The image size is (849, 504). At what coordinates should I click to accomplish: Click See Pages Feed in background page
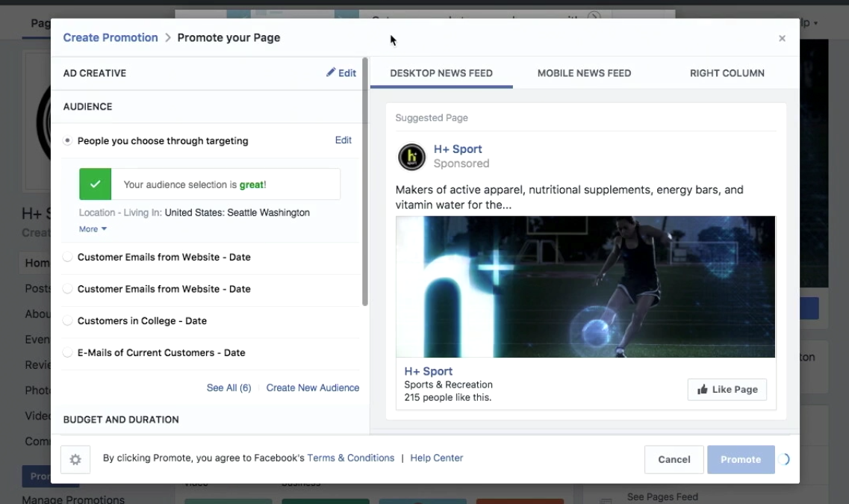[663, 497]
